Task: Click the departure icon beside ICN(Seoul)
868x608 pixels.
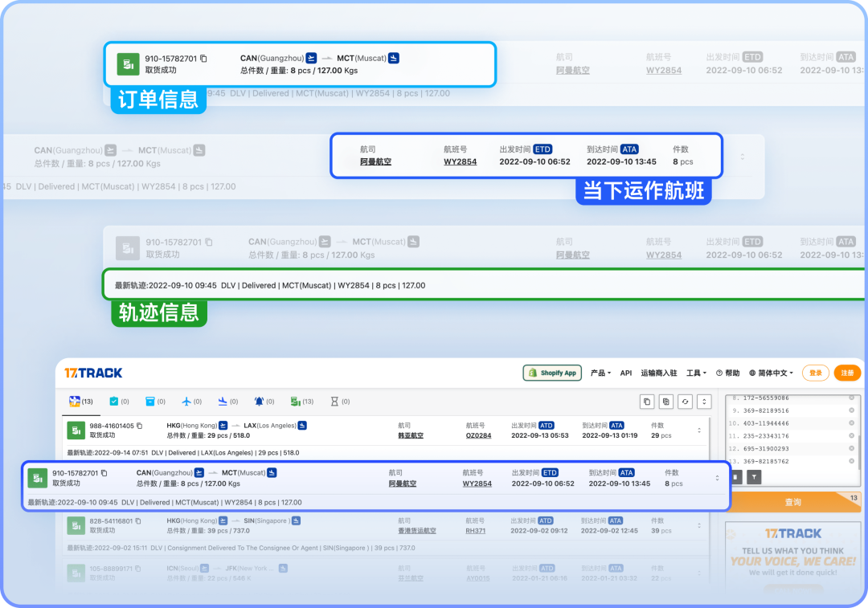Action: tap(205, 568)
